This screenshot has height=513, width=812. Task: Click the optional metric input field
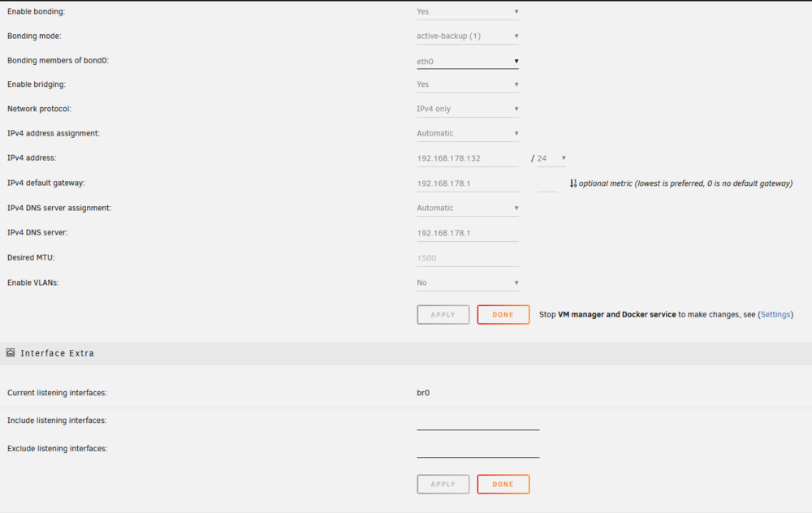tap(547, 183)
